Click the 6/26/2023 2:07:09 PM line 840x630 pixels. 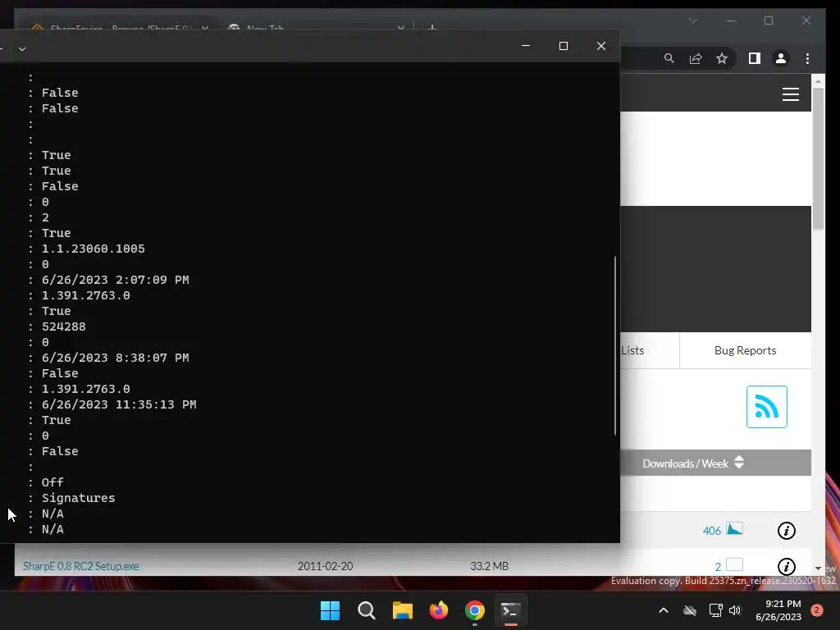pyautogui.click(x=115, y=281)
